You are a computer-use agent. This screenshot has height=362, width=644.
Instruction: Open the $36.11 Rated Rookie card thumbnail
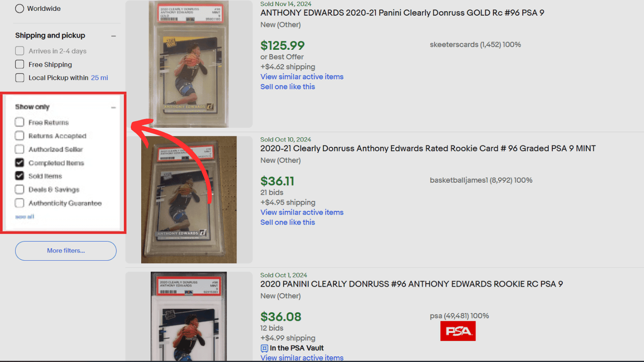189,200
